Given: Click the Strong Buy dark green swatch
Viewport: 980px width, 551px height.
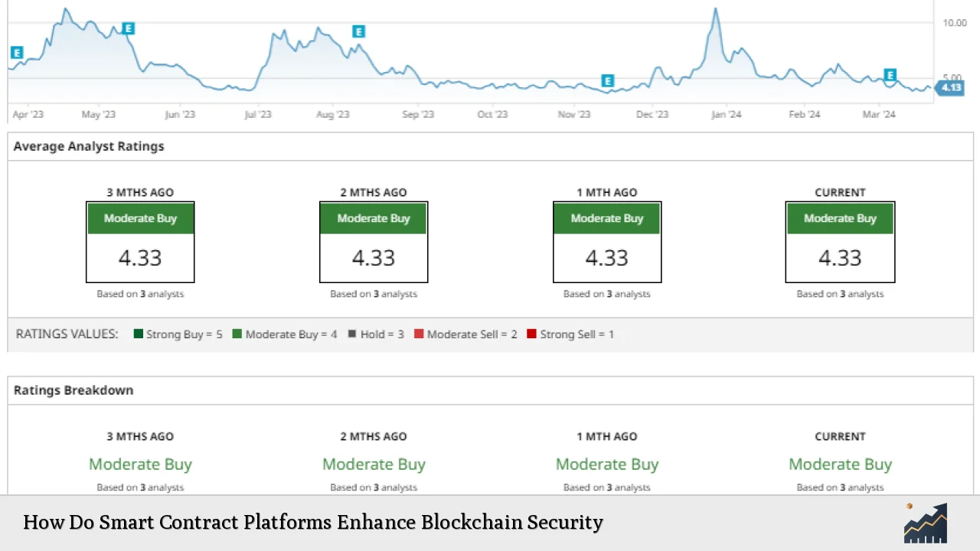Looking at the screenshot, I should click(x=139, y=334).
